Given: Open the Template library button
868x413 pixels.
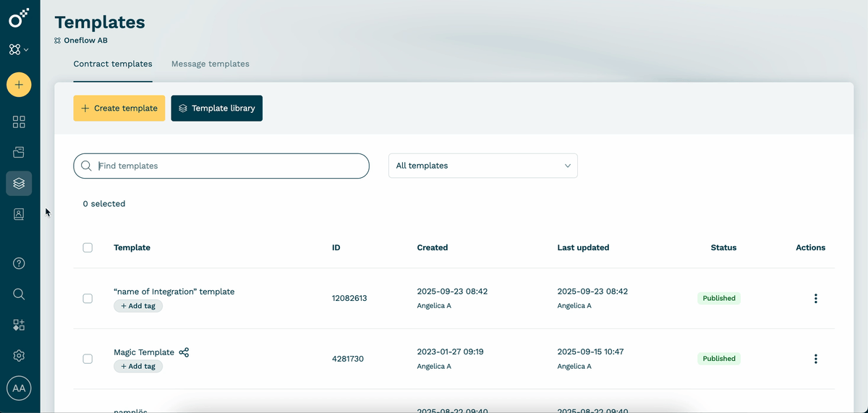Looking at the screenshot, I should [217, 108].
